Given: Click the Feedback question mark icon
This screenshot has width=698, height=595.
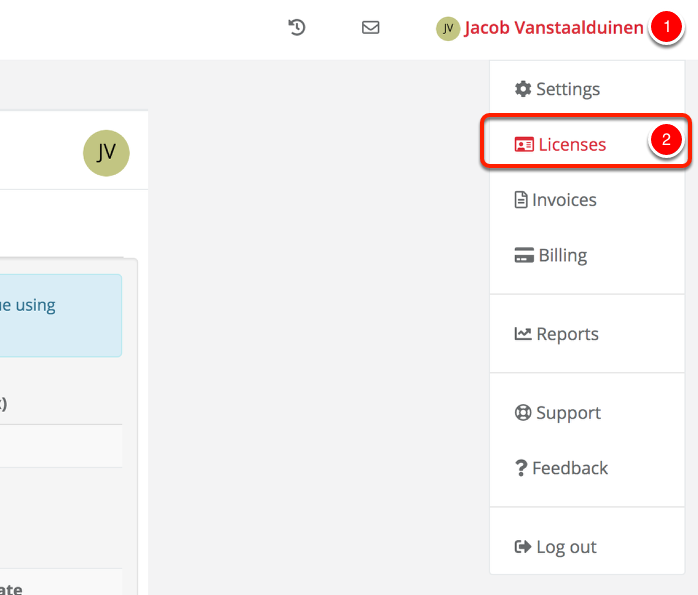Looking at the screenshot, I should click(x=521, y=468).
